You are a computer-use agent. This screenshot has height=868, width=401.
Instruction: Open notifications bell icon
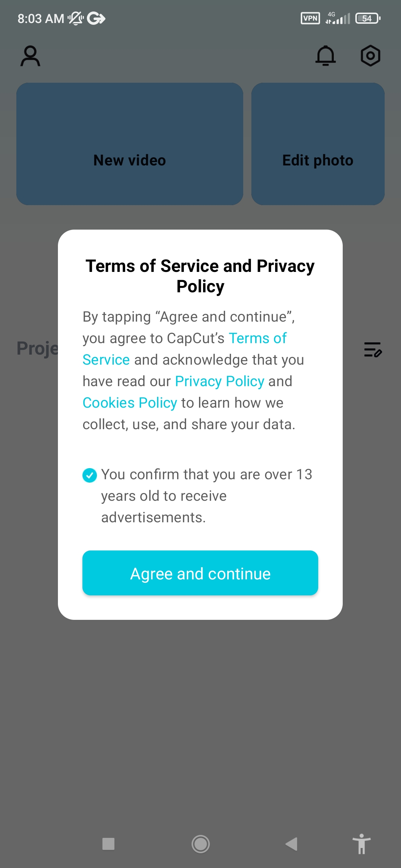(x=326, y=56)
